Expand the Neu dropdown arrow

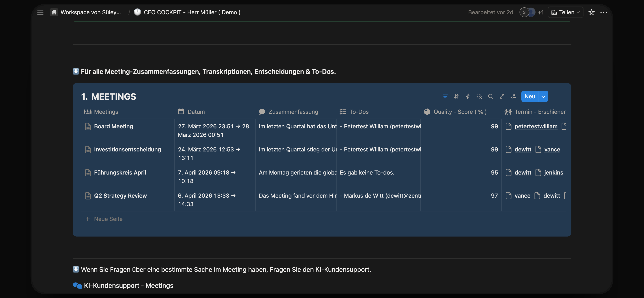(x=543, y=96)
